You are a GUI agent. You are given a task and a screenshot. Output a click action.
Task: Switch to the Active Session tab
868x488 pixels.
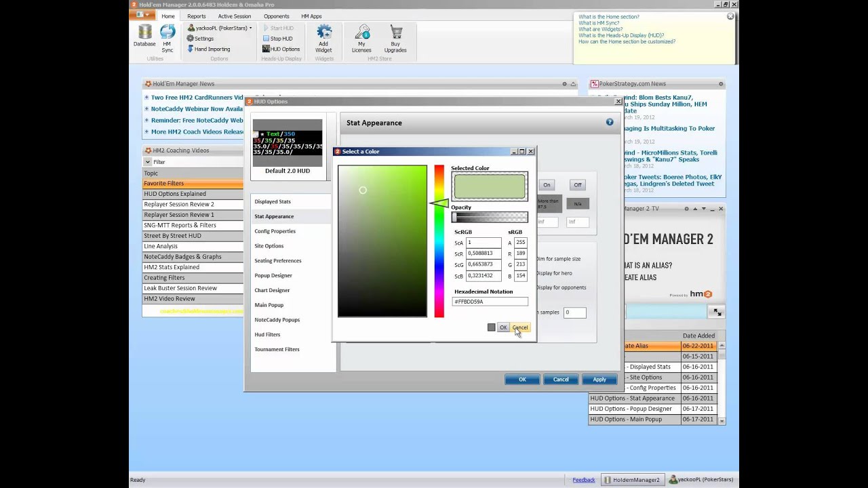[235, 16]
